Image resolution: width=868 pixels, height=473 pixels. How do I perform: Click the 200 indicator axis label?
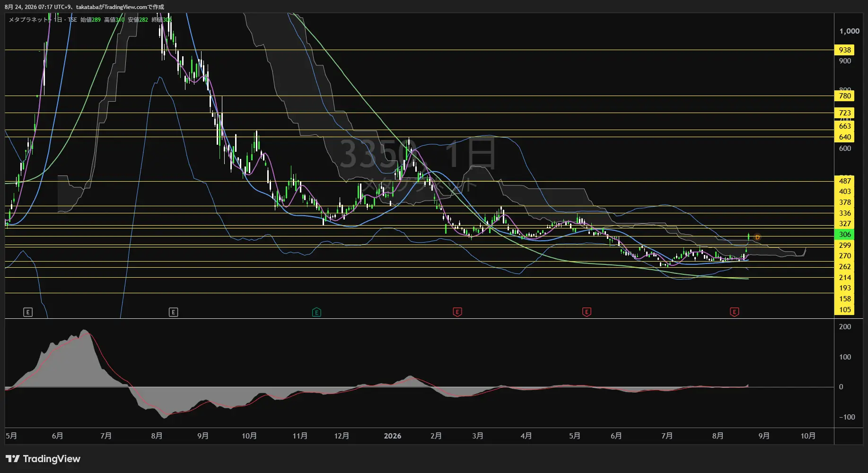[845, 327]
